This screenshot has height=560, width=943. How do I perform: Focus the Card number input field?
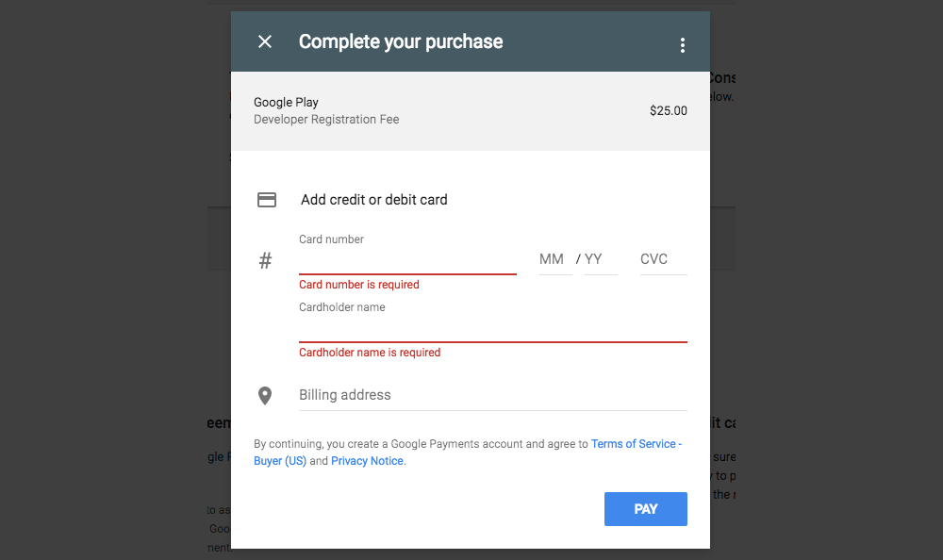tap(407, 261)
